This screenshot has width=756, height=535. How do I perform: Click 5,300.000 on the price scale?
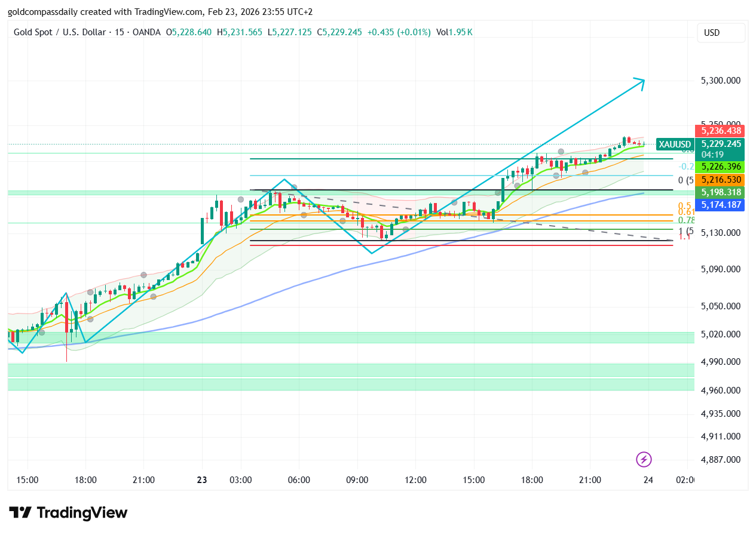[x=720, y=81]
